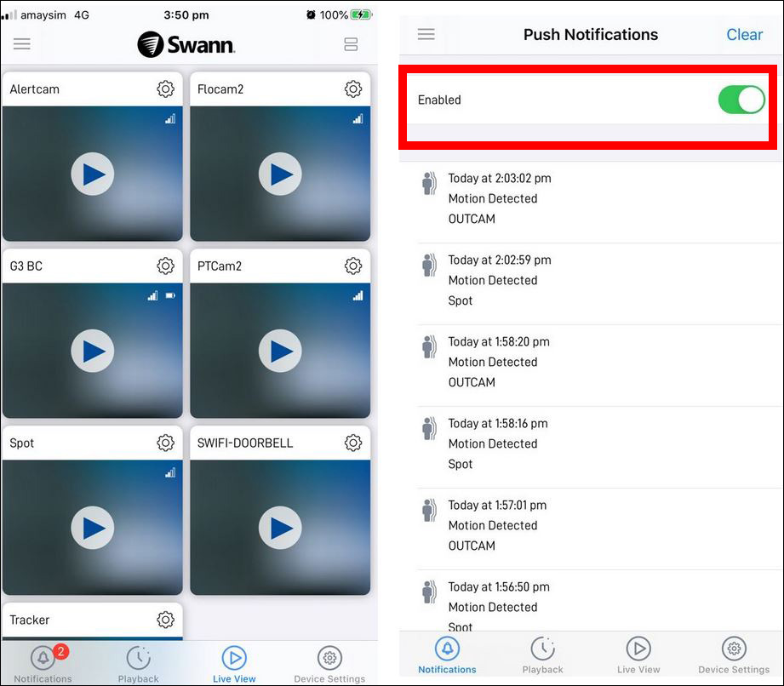This screenshot has height=686, width=784.
Task: Select Live View tab on Swann screen
Action: pos(234,664)
